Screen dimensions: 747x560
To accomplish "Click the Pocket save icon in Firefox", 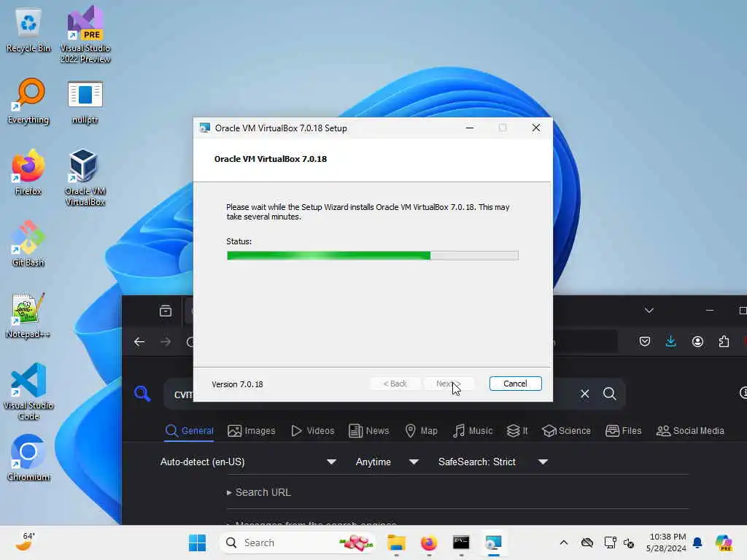I will click(645, 341).
